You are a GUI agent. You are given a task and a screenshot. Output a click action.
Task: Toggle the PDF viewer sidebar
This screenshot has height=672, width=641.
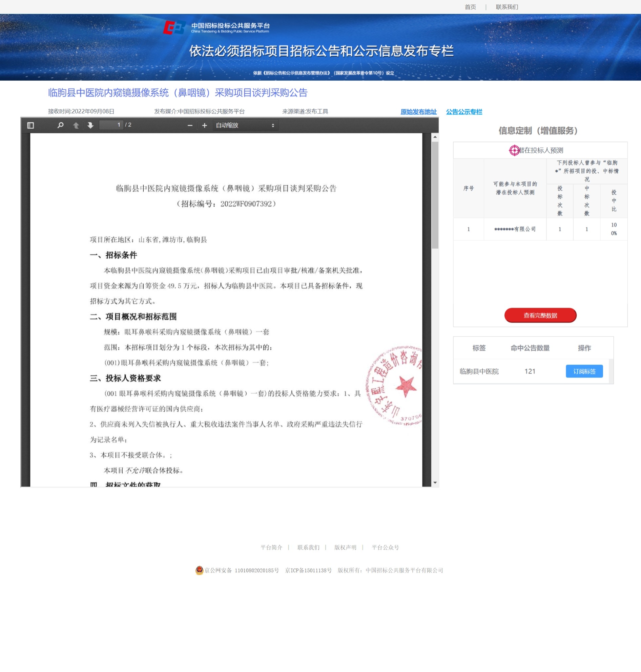(30, 125)
